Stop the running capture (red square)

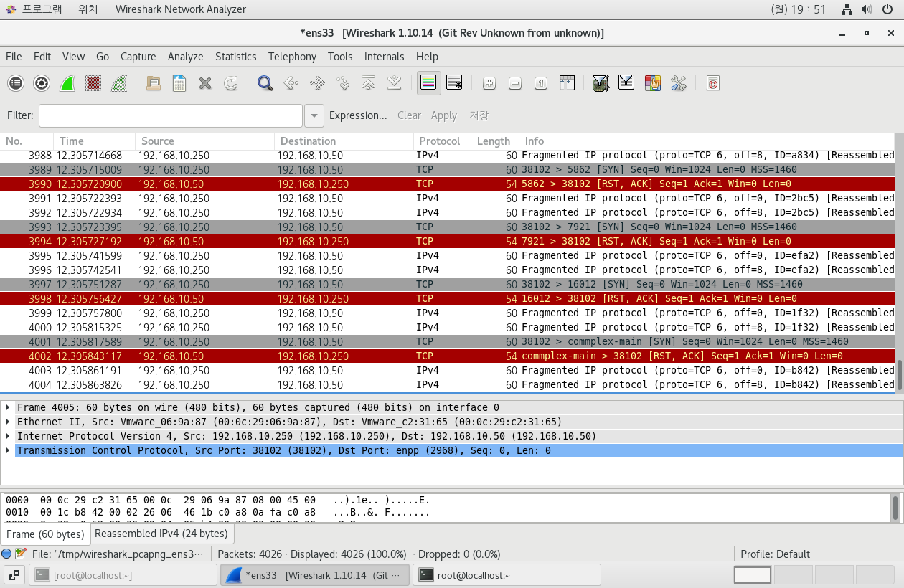93,83
